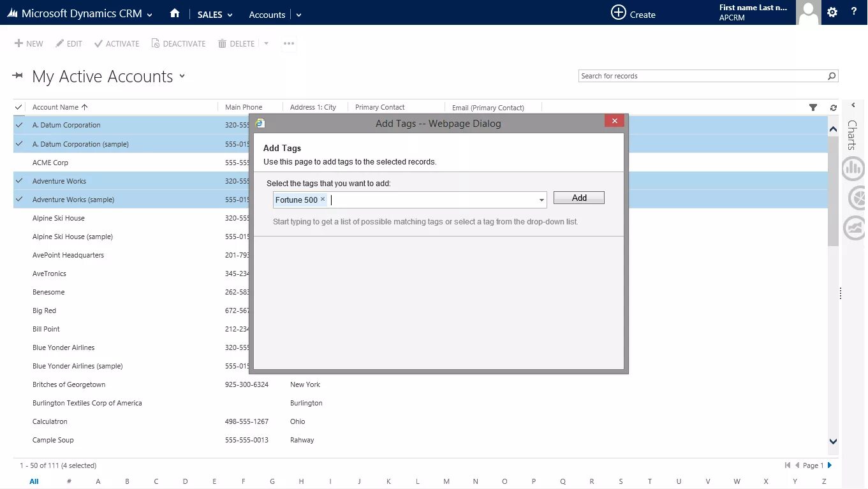The width and height of the screenshot is (868, 489).
Task: Open the Settings gear icon
Action: click(832, 12)
